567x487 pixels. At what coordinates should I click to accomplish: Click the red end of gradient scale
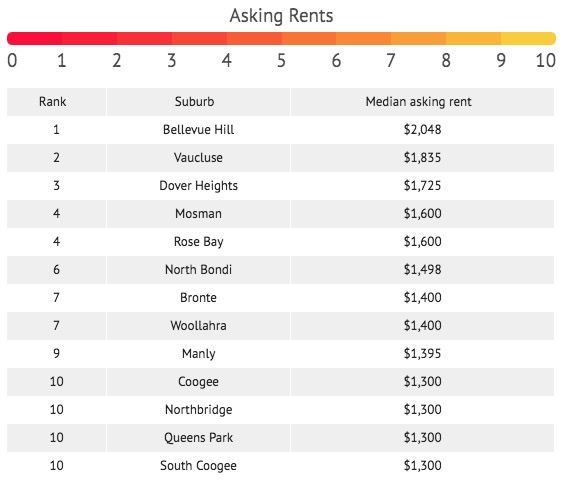tap(16, 38)
